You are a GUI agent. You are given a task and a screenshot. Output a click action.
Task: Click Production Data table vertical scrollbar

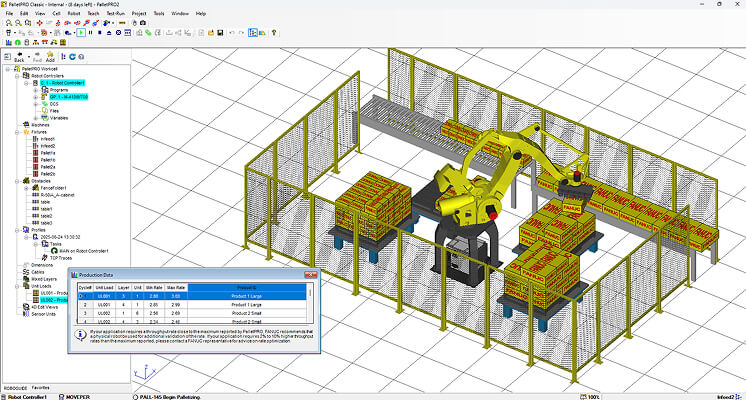coord(311,303)
